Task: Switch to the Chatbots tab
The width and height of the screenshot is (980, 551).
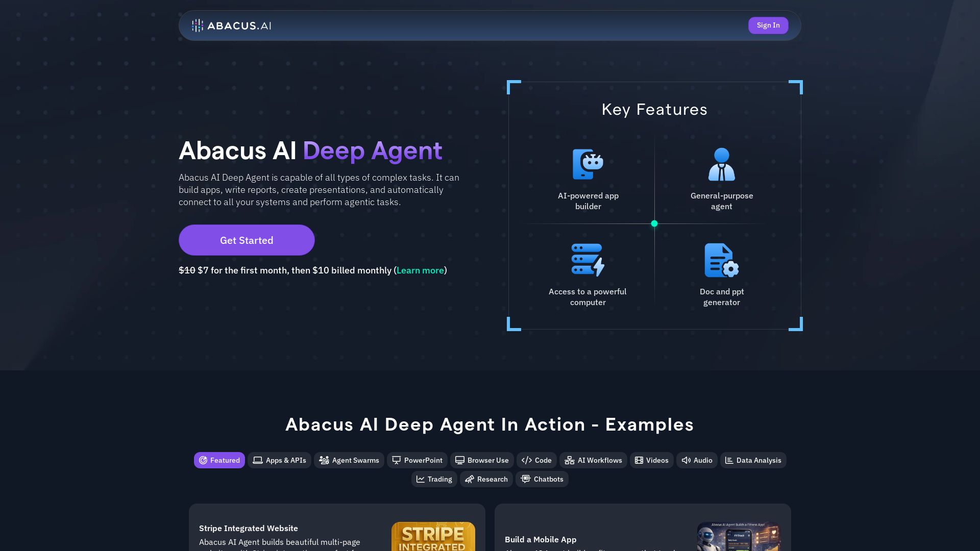Action: tap(542, 479)
